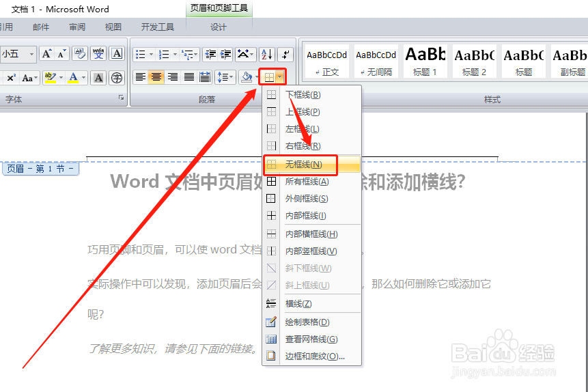Select 外侧框线(S) menu item
588x392 pixels.
pos(311,199)
